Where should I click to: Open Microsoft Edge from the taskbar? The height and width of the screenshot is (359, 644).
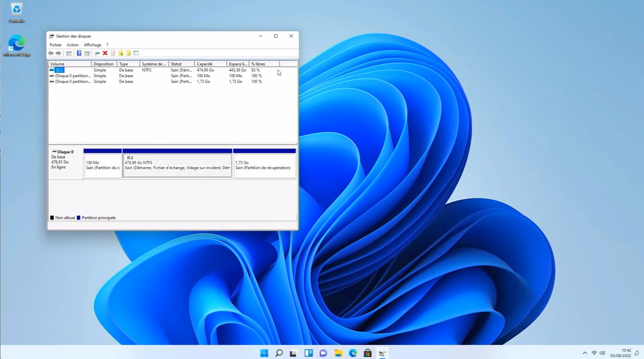click(353, 353)
